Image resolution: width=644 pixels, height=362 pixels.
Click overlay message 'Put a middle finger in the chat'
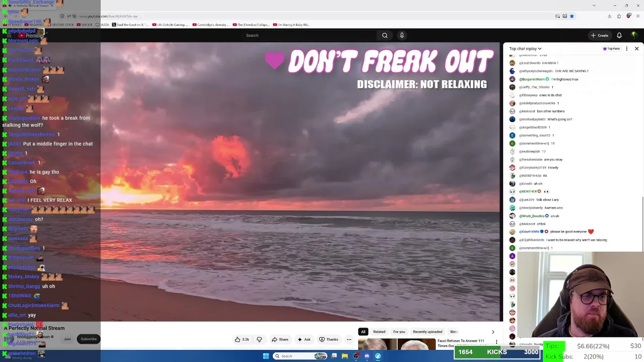(x=58, y=144)
